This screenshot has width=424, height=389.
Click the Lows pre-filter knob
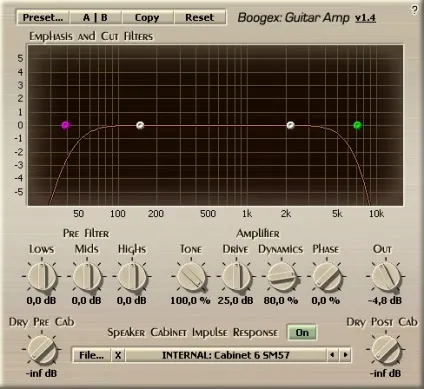point(42,276)
